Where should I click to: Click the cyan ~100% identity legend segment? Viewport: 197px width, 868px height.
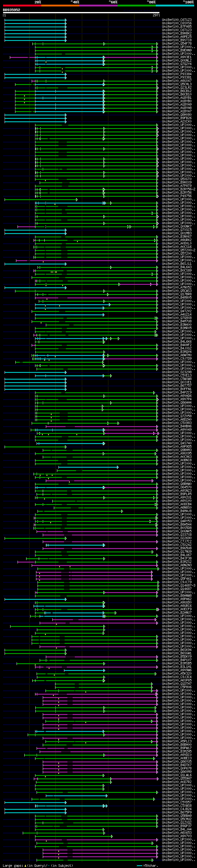[x=175, y=6]
